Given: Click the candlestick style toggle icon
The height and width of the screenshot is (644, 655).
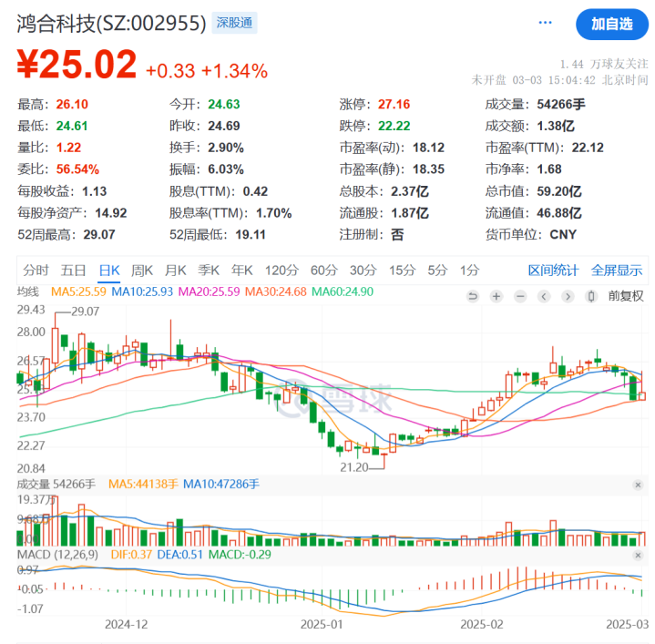Looking at the screenshot, I should click(591, 297).
